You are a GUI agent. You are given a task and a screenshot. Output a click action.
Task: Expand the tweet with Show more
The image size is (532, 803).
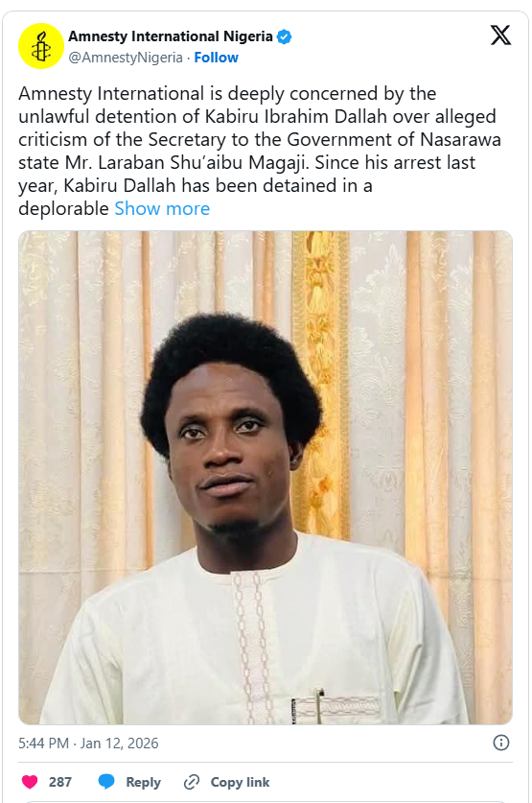(162, 208)
